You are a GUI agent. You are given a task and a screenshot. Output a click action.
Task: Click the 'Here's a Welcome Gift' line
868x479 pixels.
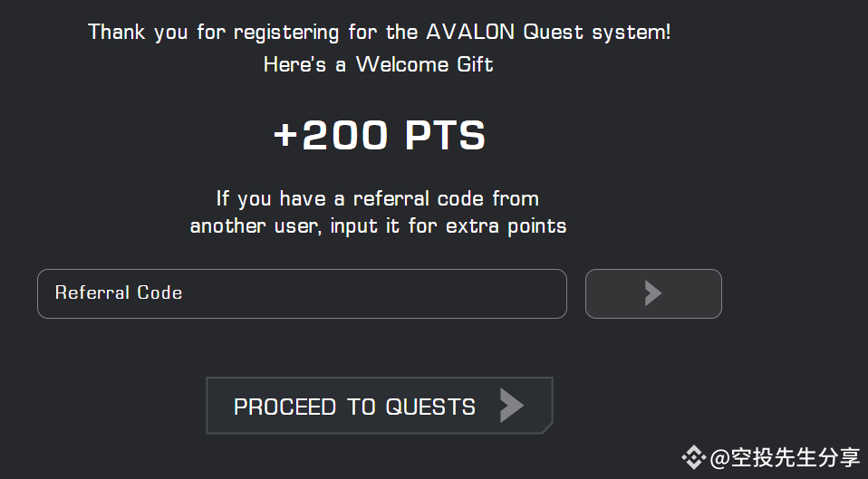(379, 64)
